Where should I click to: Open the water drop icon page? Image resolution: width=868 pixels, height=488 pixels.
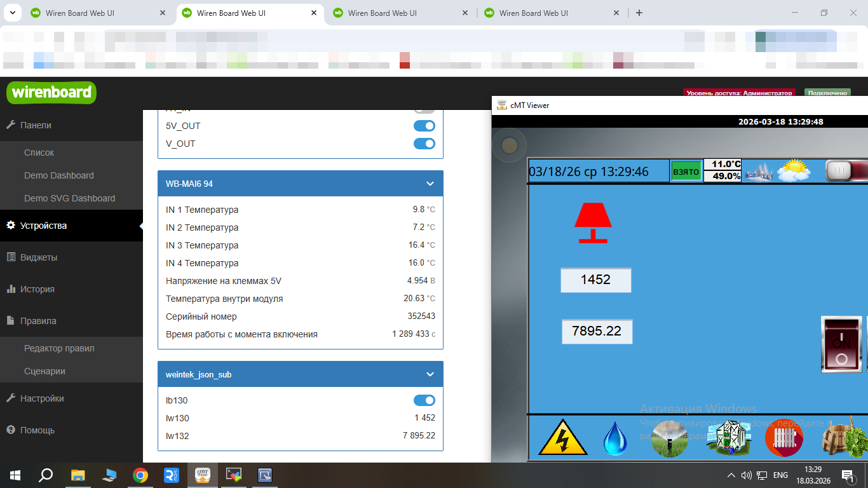[x=614, y=438]
